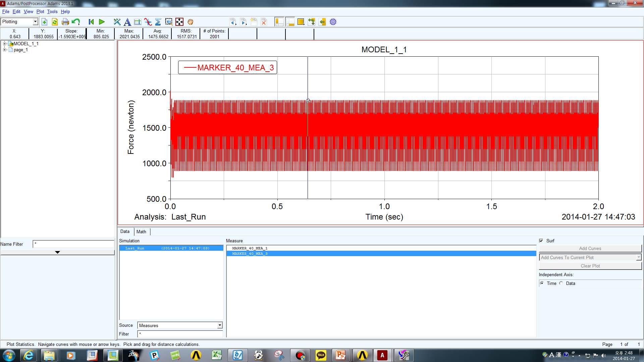Open the Windows Start button
The height and width of the screenshot is (362, 644).
(9, 355)
